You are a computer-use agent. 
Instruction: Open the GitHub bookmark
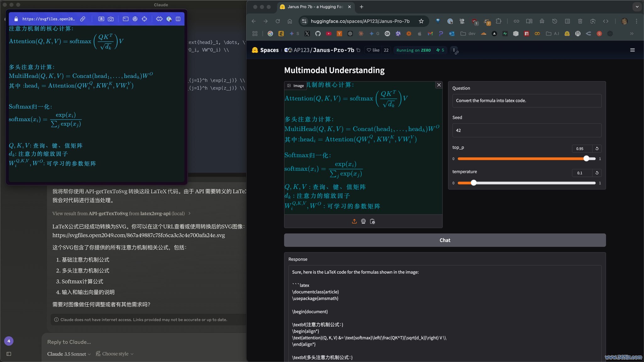click(x=318, y=34)
